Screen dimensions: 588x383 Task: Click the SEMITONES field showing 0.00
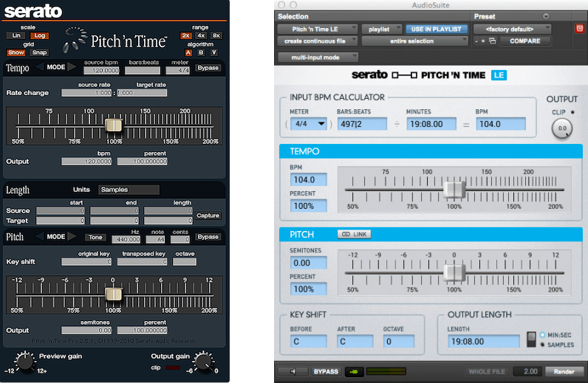[308, 263]
